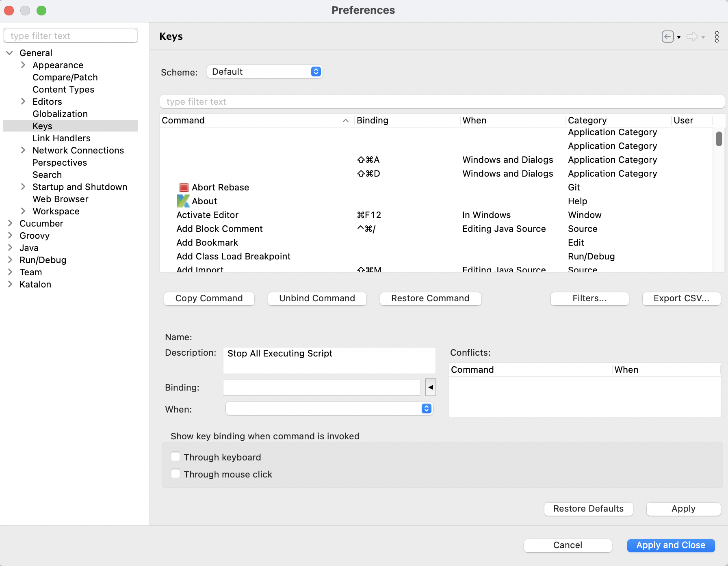Viewport: 728px width, 566px height.
Task: Click the back navigation arrow icon
Action: point(667,37)
